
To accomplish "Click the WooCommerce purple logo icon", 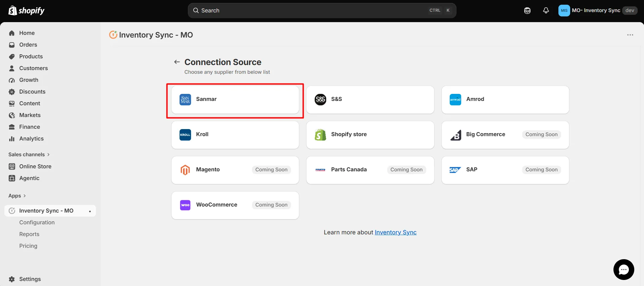I will [185, 205].
